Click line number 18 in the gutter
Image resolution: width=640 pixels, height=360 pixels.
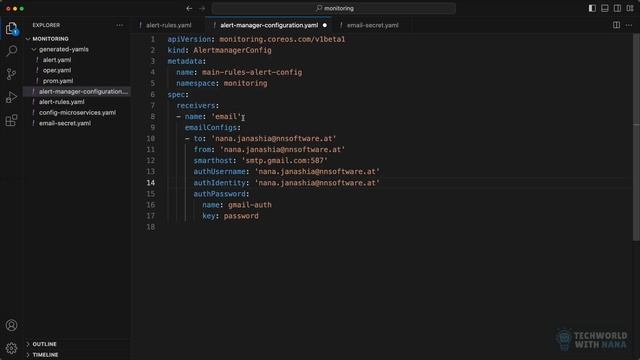(151, 227)
